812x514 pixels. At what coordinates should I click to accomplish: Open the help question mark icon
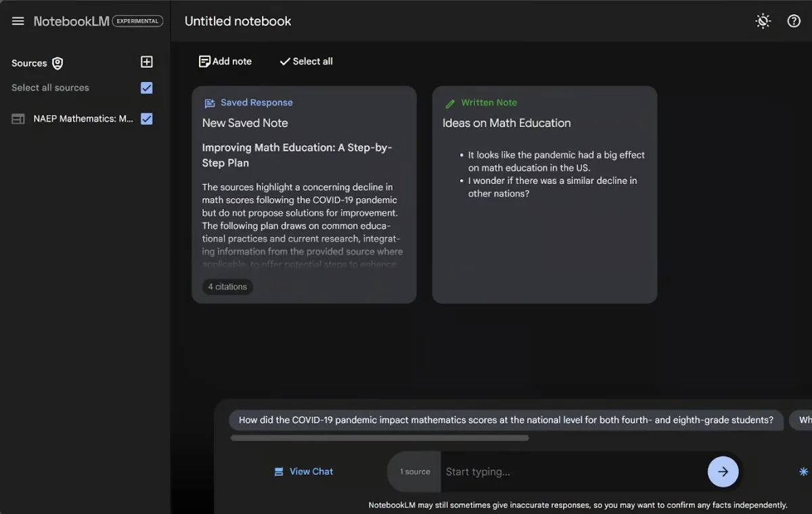(x=794, y=21)
